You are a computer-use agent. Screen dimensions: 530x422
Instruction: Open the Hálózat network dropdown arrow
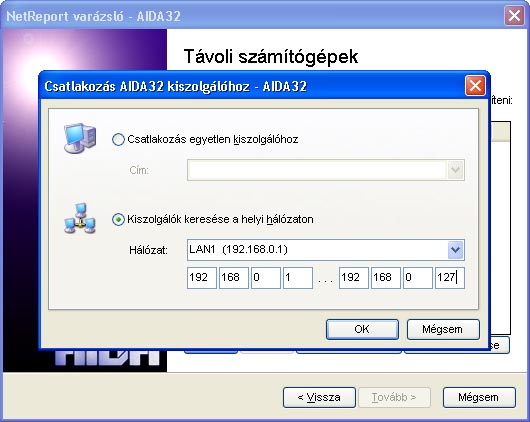(455, 250)
